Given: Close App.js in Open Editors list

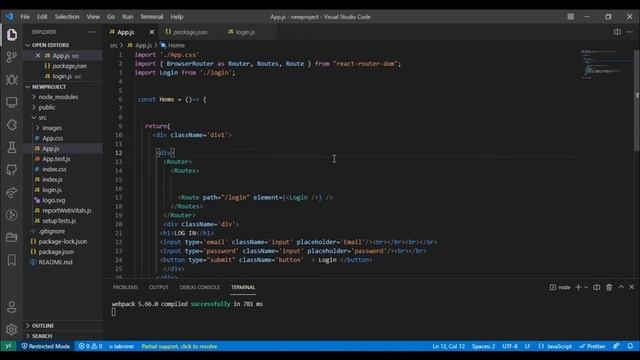Looking at the screenshot, I should 38,56.
